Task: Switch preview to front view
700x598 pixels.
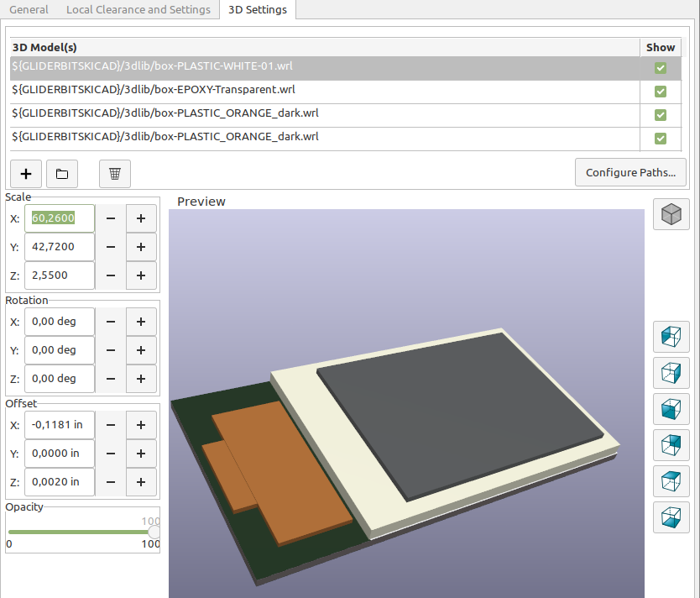Action: pos(671,409)
